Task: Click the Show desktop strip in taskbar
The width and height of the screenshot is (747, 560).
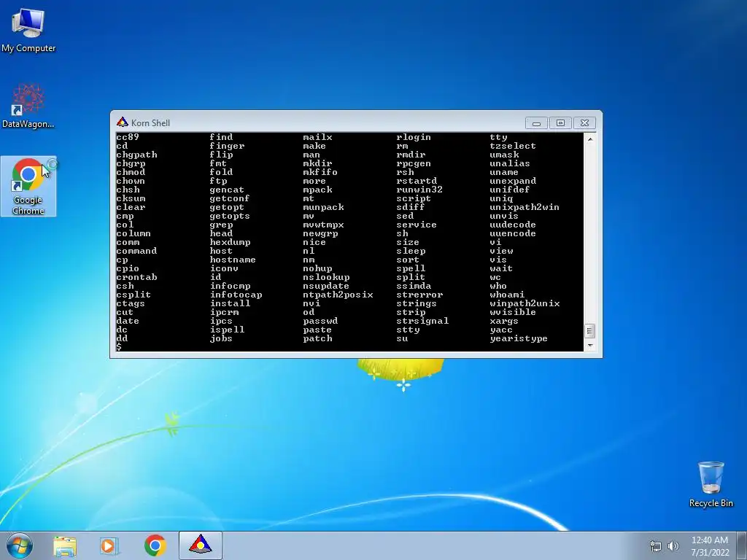Action: click(743, 545)
